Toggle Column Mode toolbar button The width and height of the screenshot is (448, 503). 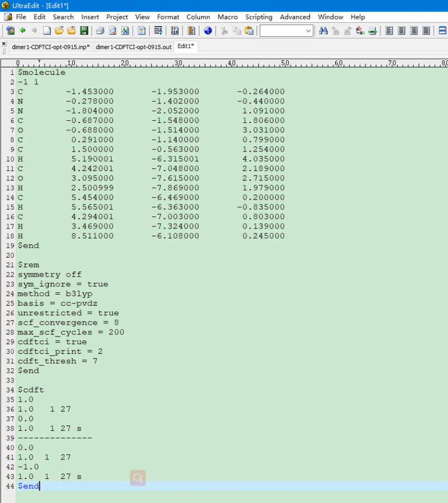(x=192, y=31)
